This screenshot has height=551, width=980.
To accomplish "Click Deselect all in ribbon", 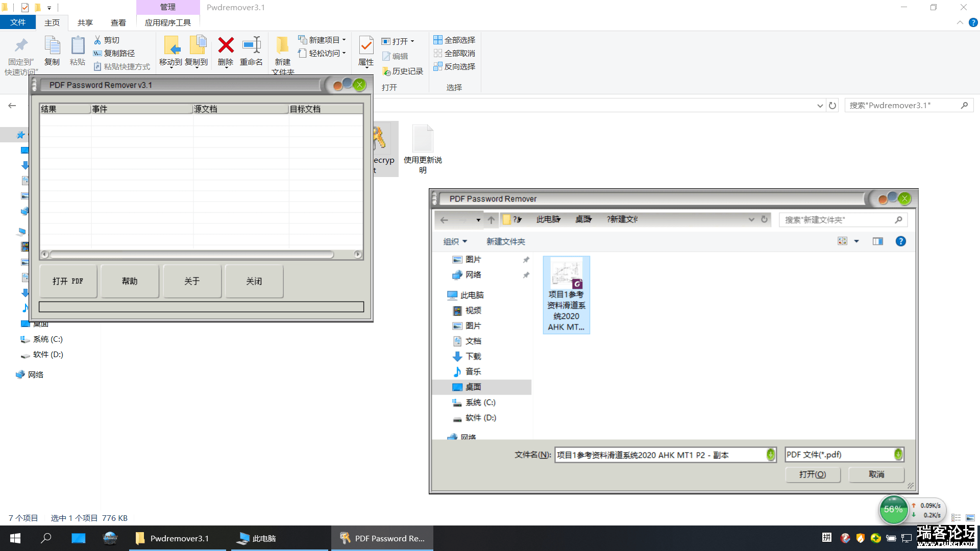I will (454, 53).
